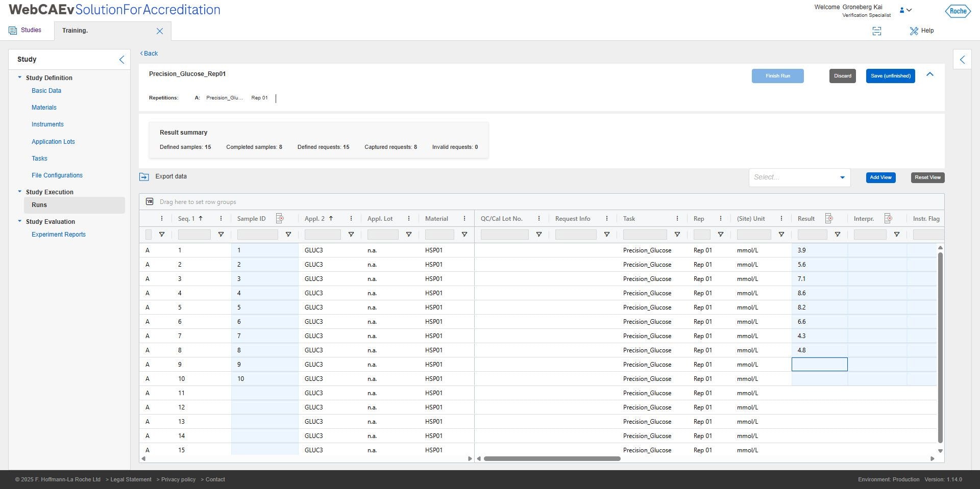Screen dimensions: 980x489
Task: Click the Save (unfinished) button
Action: 890,76
